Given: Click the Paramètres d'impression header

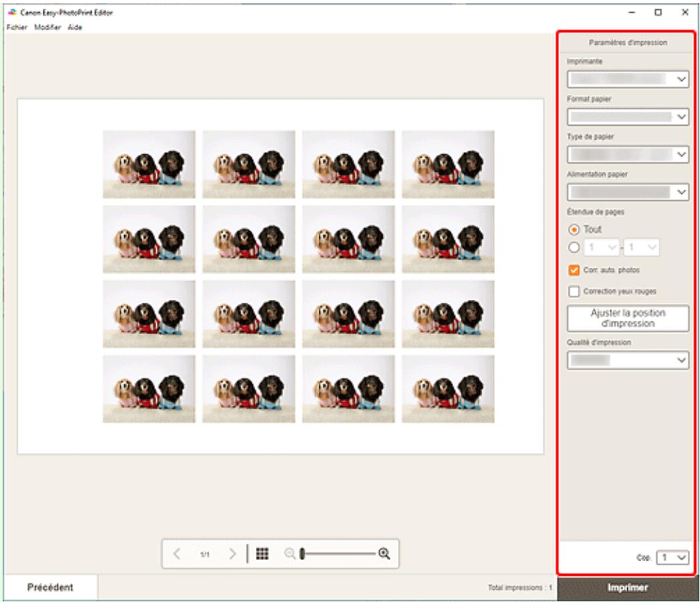Looking at the screenshot, I should pos(628,42).
